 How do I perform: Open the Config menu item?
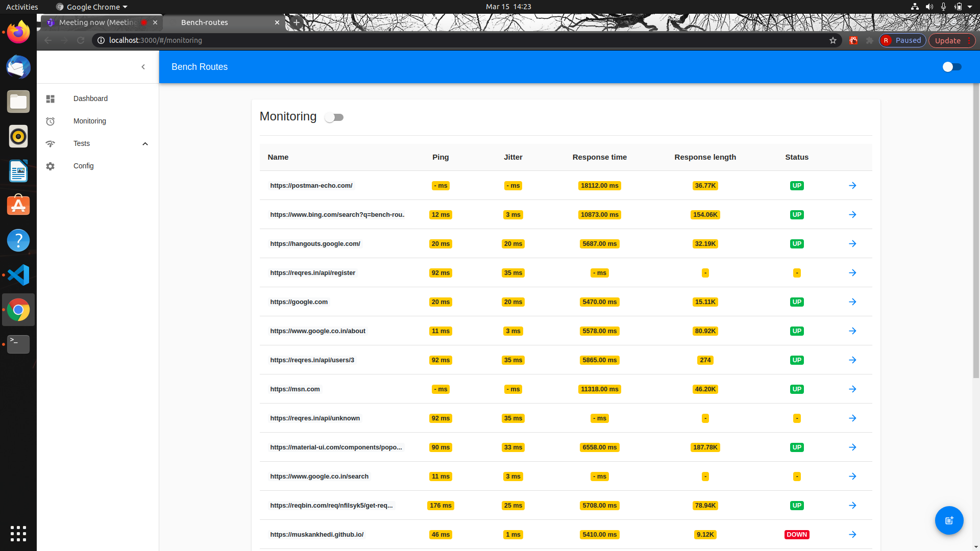pos(97,166)
